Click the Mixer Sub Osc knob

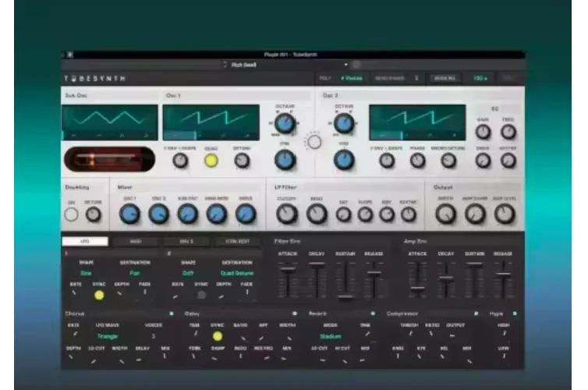[187, 214]
